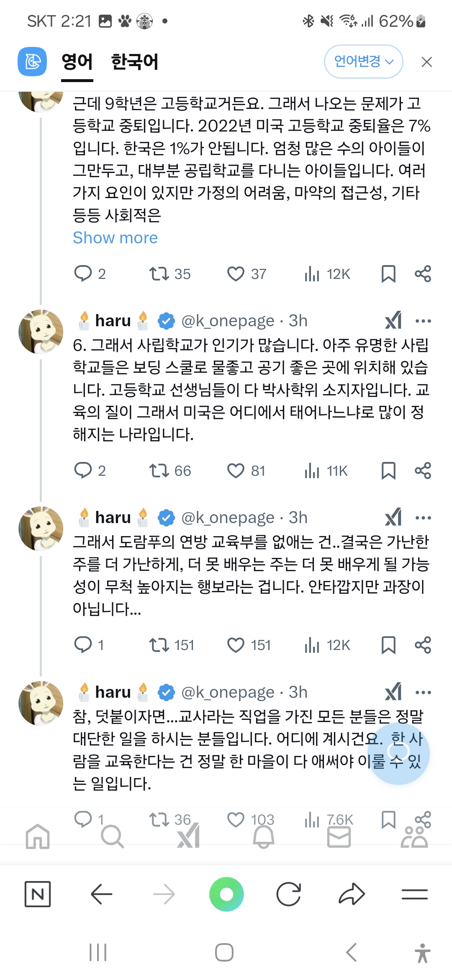Share the tweet starting with '6. 그래서 사립학교가'
This screenshot has height=980, width=452.
click(x=423, y=471)
